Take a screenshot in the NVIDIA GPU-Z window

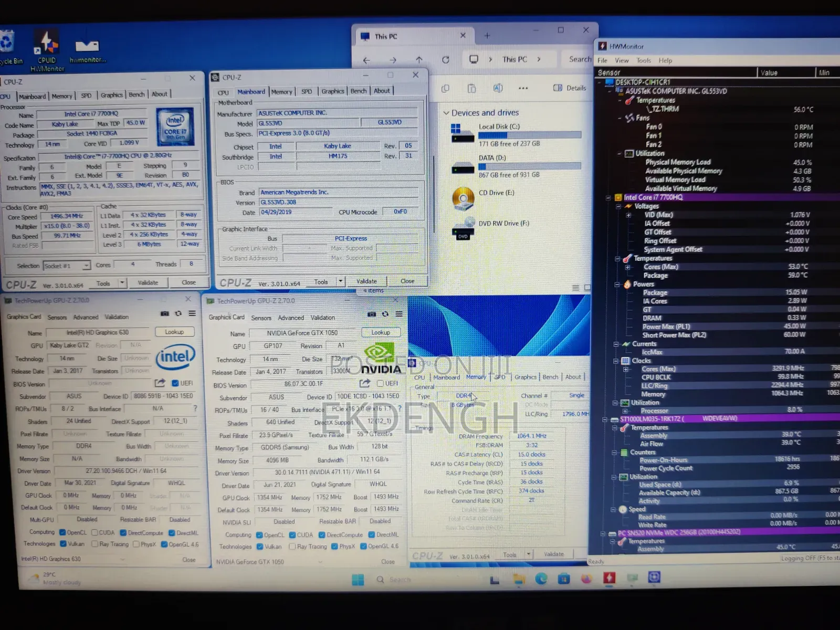372,314
